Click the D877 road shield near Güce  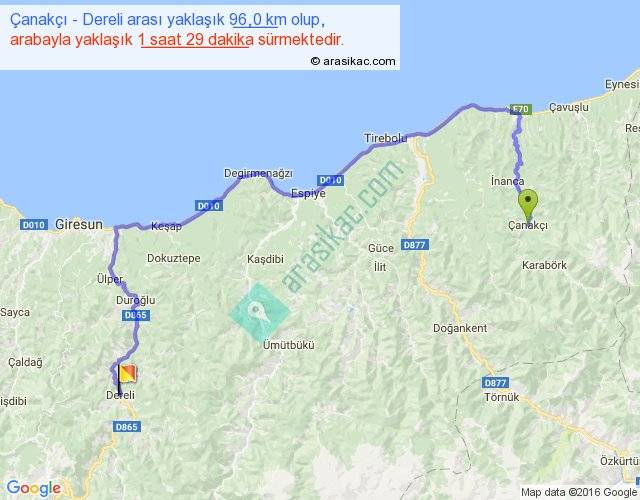point(415,244)
